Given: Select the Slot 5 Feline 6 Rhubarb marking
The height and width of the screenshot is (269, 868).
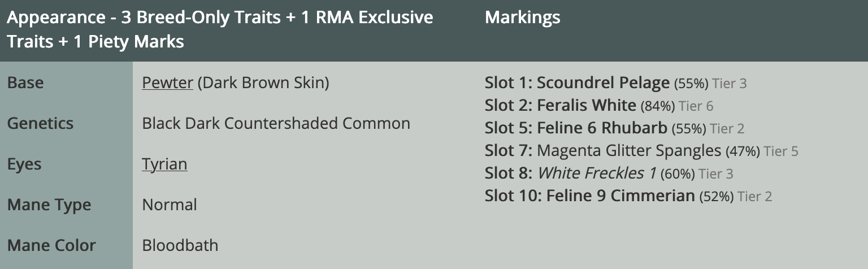Looking at the screenshot, I should 602,128.
